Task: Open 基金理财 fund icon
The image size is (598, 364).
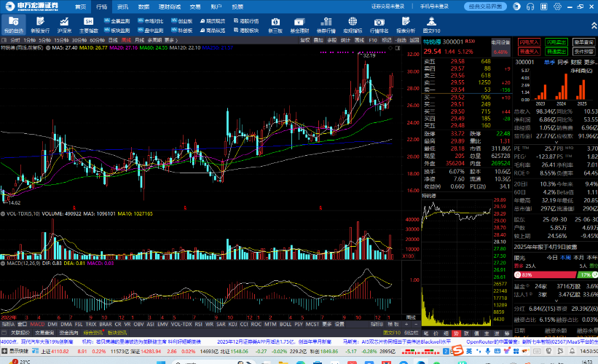Action: (299, 25)
